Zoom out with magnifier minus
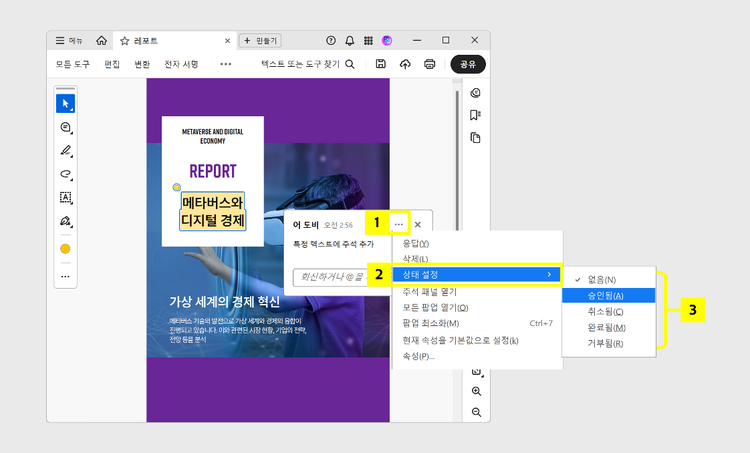The image size is (750, 453). (x=476, y=412)
